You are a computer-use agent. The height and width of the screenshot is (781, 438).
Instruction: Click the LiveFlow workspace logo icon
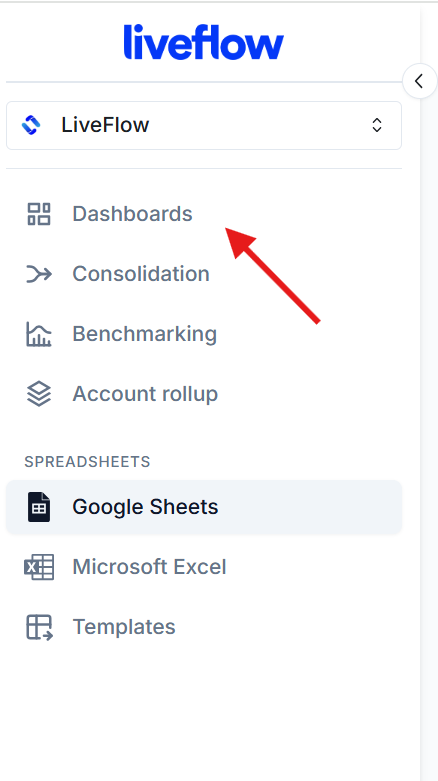coord(31,125)
